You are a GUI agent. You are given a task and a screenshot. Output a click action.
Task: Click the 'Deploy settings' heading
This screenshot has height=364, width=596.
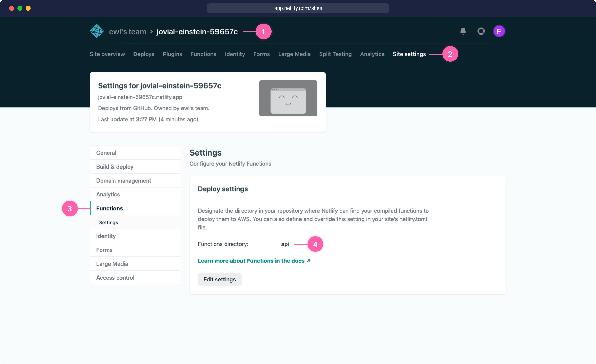[x=223, y=189]
